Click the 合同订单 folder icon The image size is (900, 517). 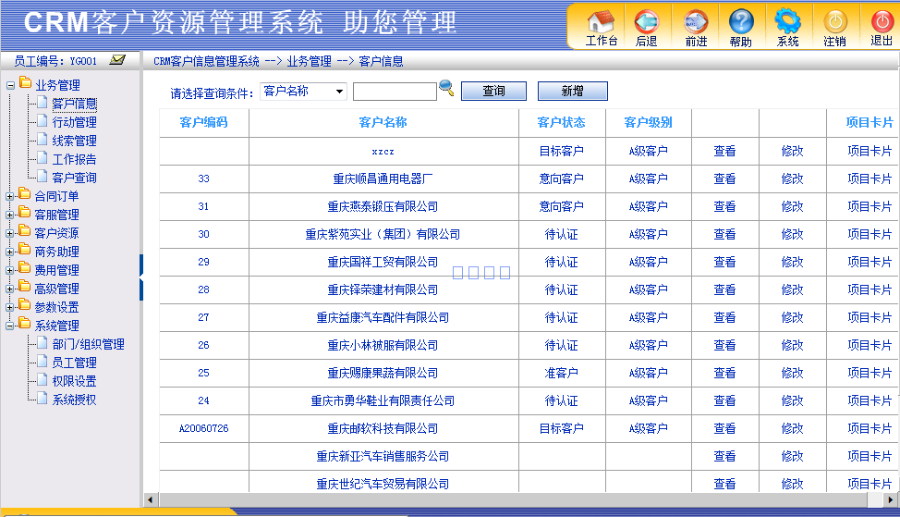coord(24,194)
